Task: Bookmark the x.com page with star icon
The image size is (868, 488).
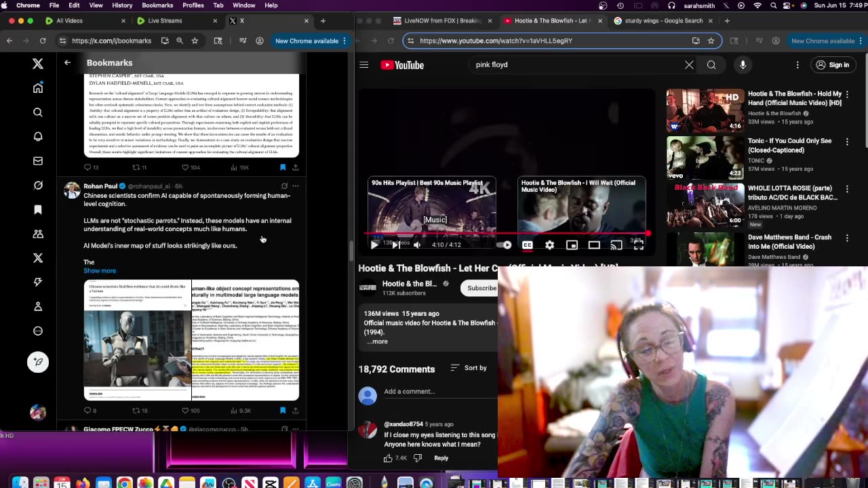Action: (x=195, y=41)
